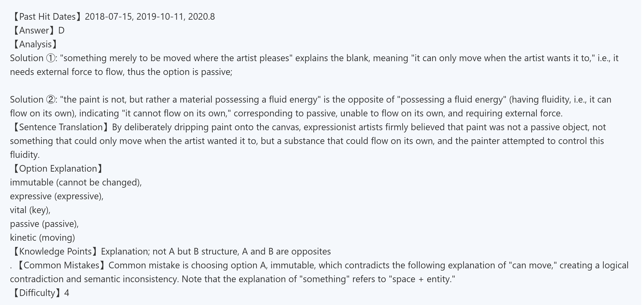
Task: Click the Option Explanation heading
Action: click(x=58, y=169)
